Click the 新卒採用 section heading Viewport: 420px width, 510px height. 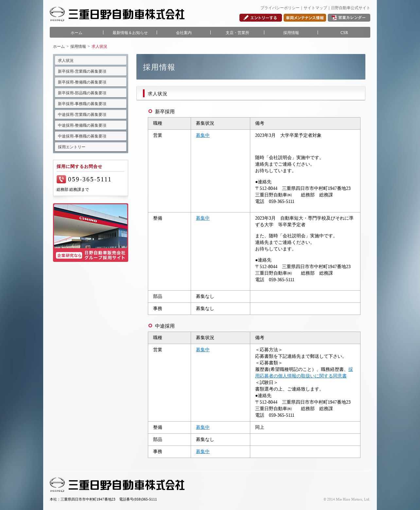165,112
